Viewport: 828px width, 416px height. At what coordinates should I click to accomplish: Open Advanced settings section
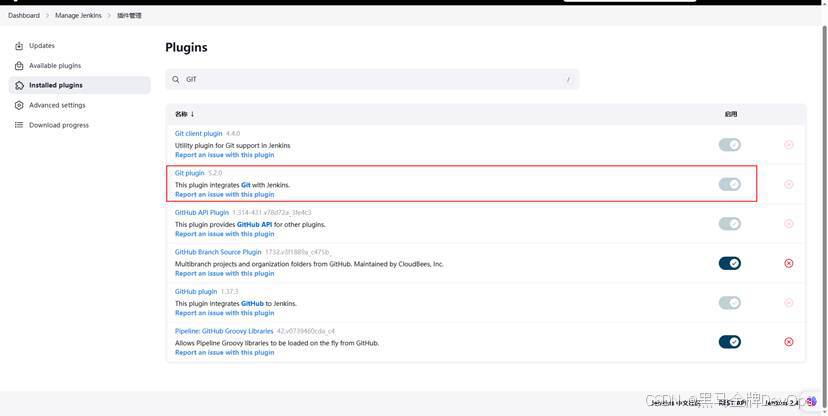coord(57,106)
